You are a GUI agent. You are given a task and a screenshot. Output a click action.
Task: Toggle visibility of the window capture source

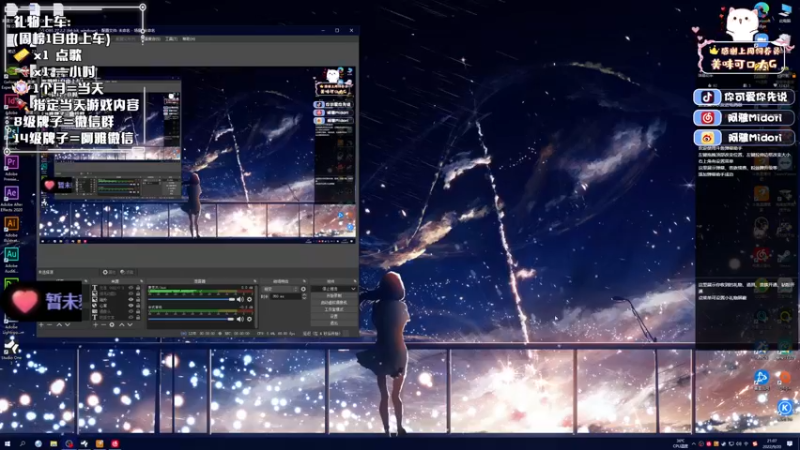131,311
